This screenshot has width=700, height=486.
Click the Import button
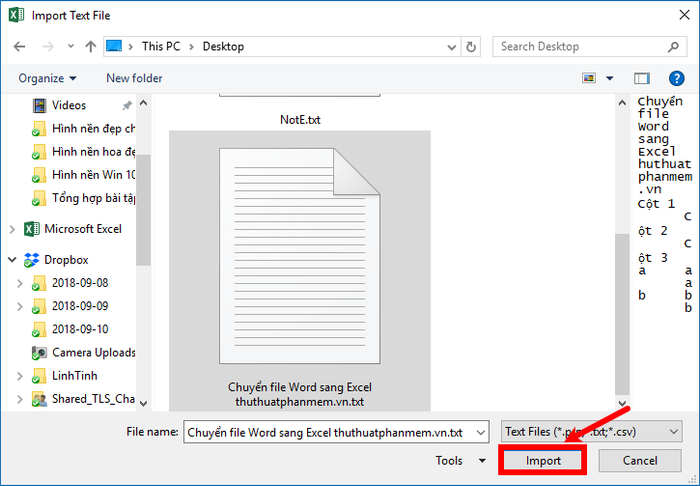click(543, 461)
